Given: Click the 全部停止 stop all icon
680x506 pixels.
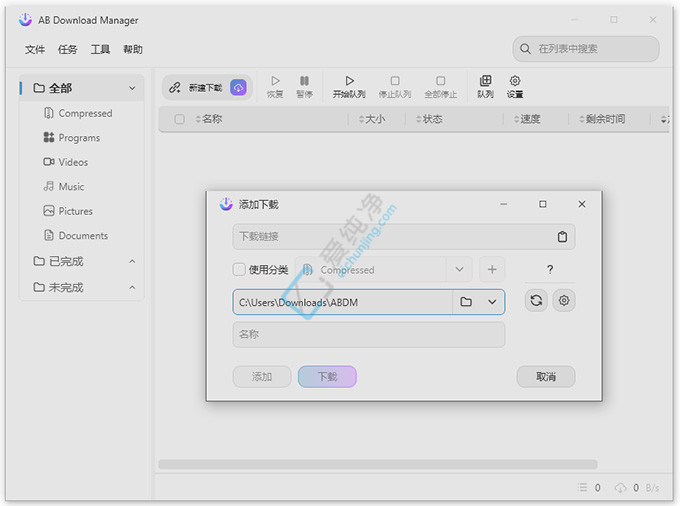Looking at the screenshot, I should (440, 87).
